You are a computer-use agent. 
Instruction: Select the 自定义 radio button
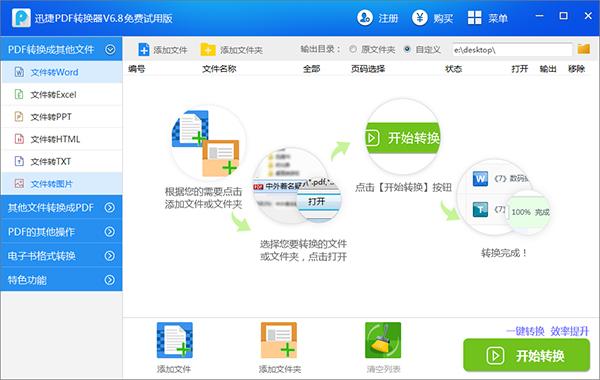(407, 49)
